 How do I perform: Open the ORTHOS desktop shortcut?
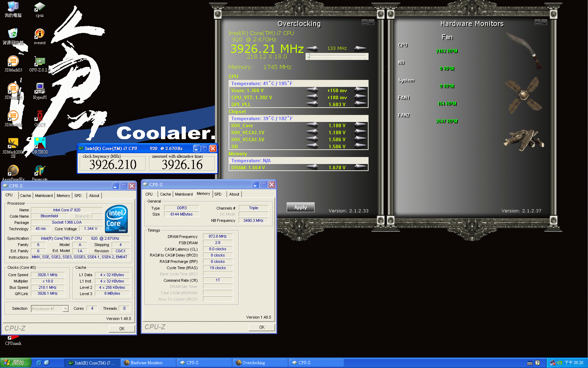click(x=40, y=146)
